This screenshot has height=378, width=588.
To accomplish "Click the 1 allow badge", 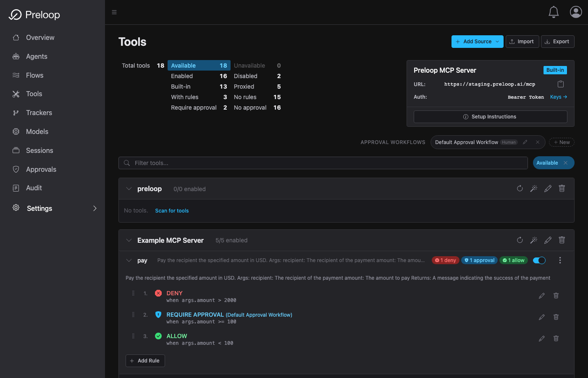I will (514, 260).
